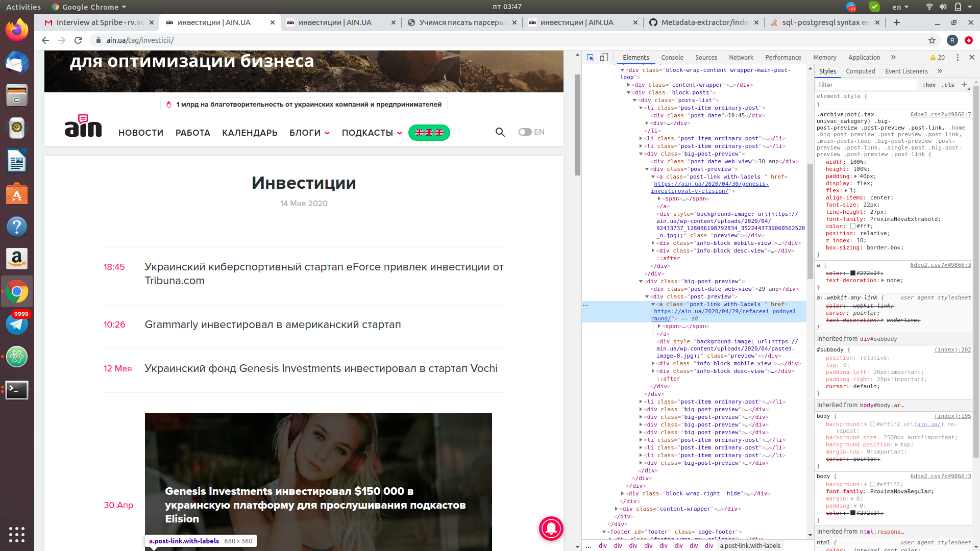Image resolution: width=980 pixels, height=551 pixels.
Task: Open Rhythmbox from the dock
Action: pos(17,128)
